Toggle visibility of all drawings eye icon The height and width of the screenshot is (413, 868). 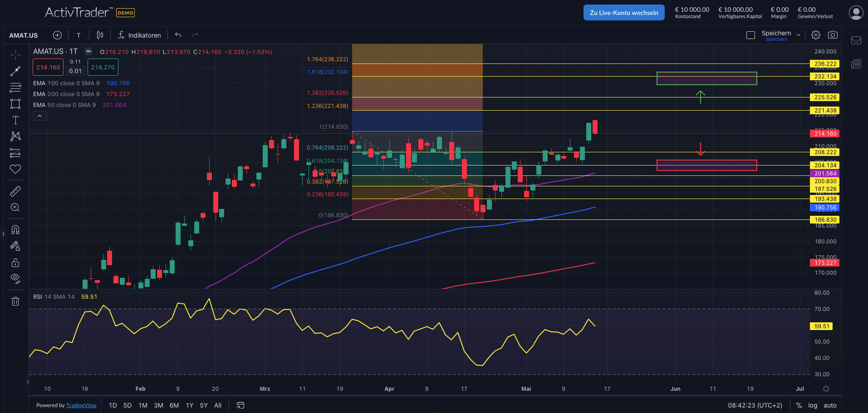point(15,278)
